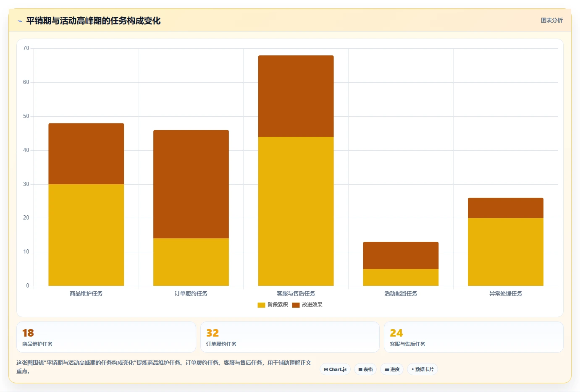Click the chart title 平销期与活动高峰期的任务构成变化
Image resolution: width=580 pixels, height=392 pixels.
pyautogui.click(x=93, y=21)
